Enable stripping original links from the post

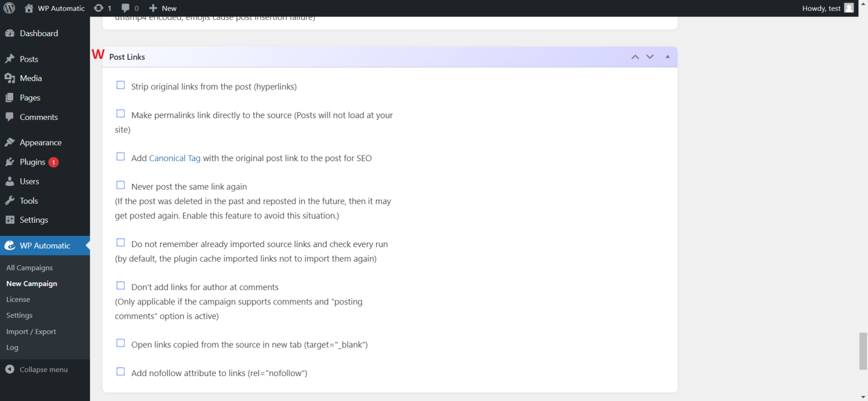pos(120,84)
